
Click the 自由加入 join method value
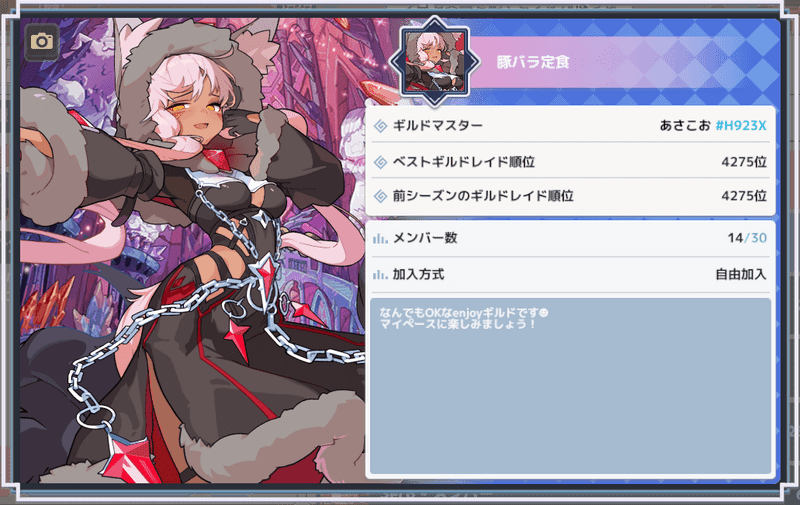click(741, 274)
